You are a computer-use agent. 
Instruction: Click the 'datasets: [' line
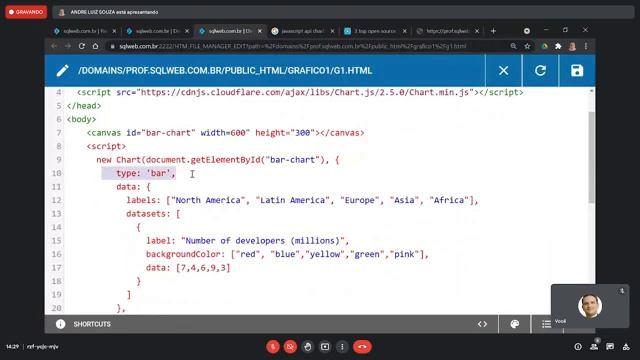[153, 213]
